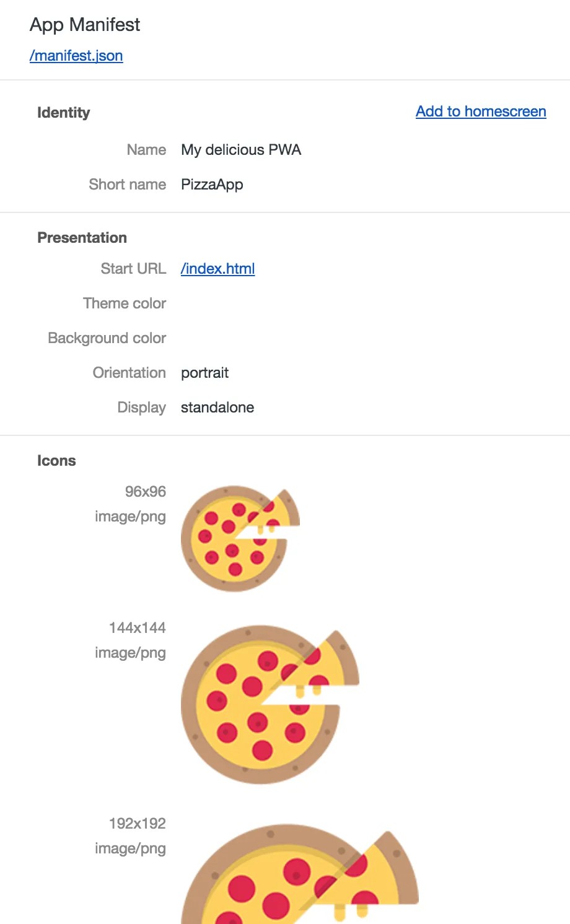Click the Background color label

coord(107,338)
